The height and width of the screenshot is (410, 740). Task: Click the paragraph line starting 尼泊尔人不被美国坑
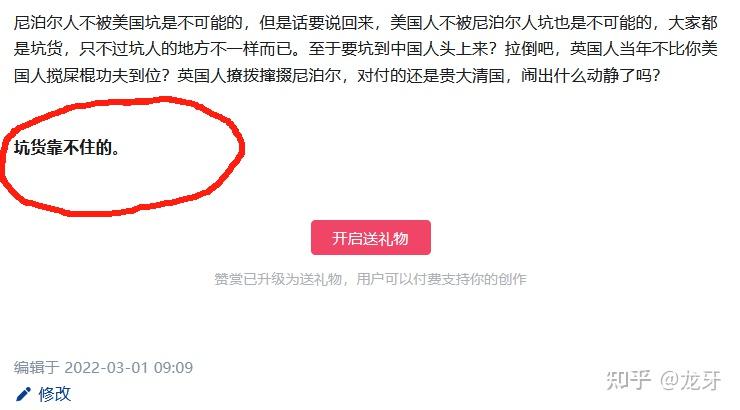tap(366, 23)
